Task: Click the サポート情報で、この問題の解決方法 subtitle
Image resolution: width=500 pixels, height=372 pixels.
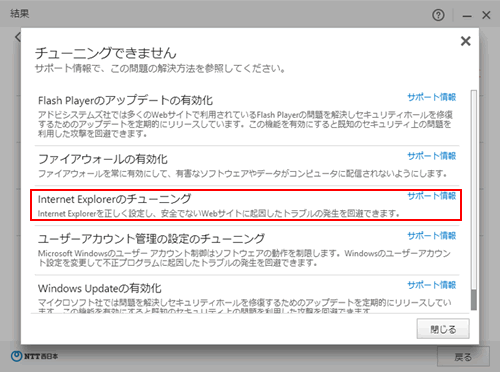Action: tap(160, 69)
